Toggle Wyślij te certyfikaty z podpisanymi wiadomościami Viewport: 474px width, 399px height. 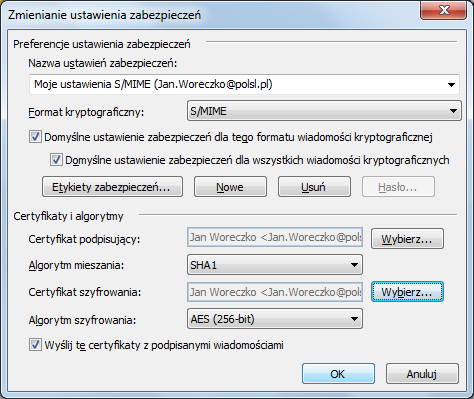35,345
